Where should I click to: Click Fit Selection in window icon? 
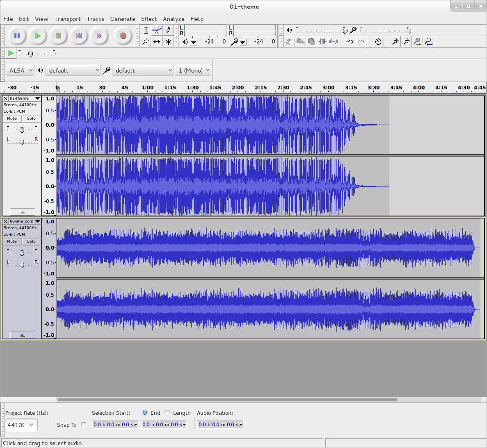point(417,41)
